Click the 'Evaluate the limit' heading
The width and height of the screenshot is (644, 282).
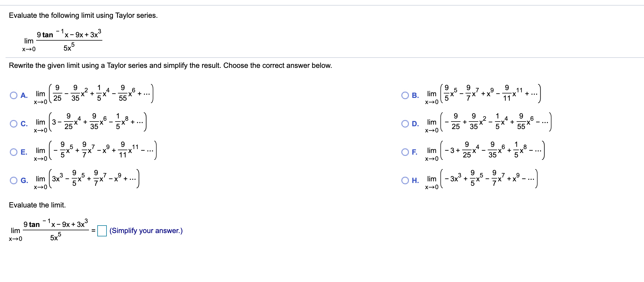38,205
